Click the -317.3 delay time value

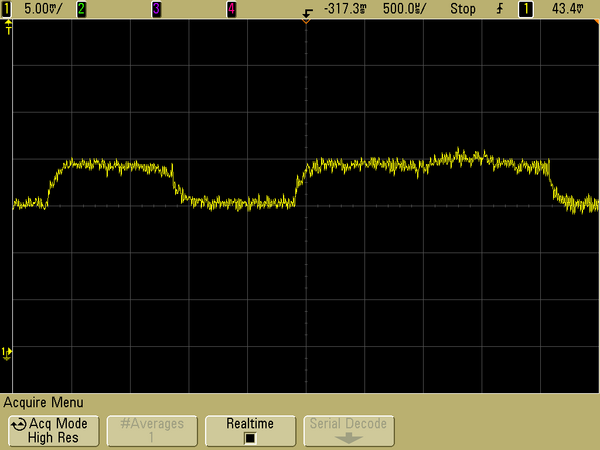(x=345, y=8)
